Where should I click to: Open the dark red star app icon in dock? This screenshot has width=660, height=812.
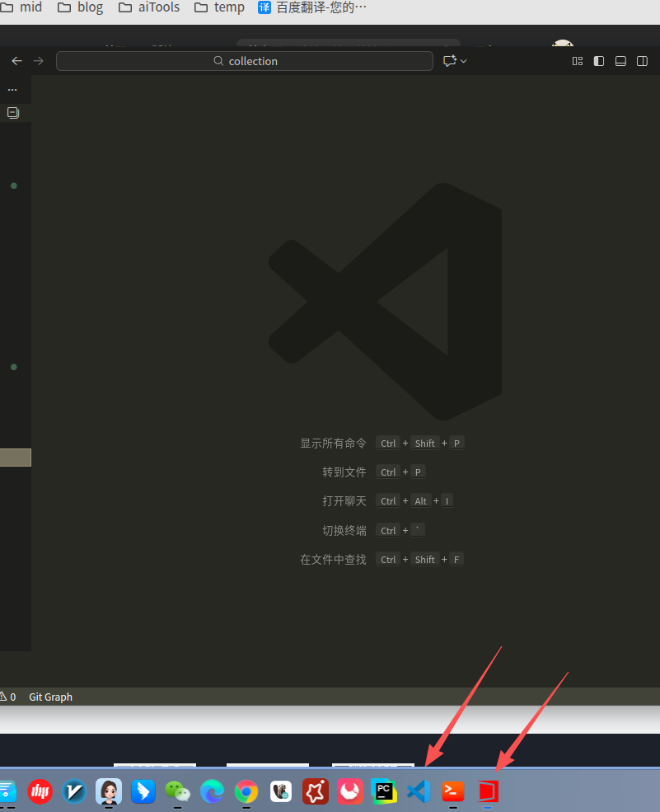(x=316, y=791)
